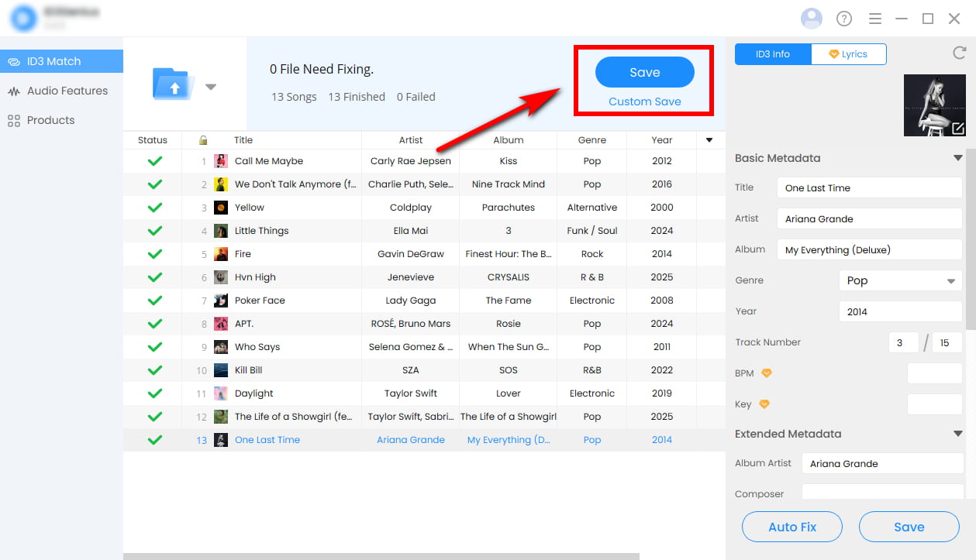Collapse the Basic Metadata section
The image size is (976, 560).
(x=958, y=158)
